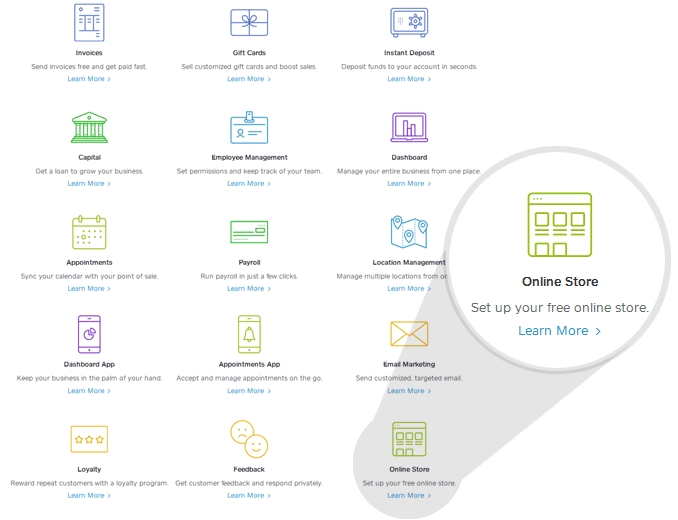The image size is (678, 520).
Task: Click 'Send invoices free and get paid fast.'
Action: tap(89, 67)
